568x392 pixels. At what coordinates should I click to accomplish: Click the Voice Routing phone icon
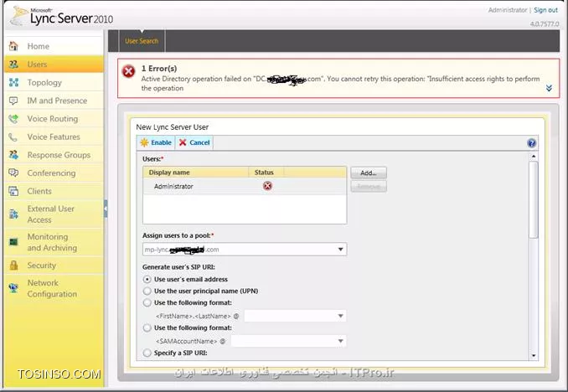click(x=13, y=119)
